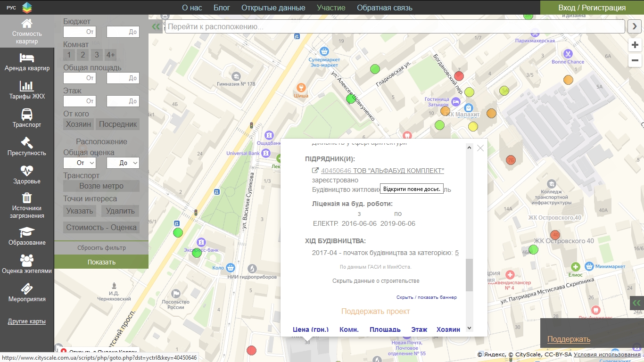Open the Стоимость квартир sidebar section
644x362 pixels.
[x=27, y=31]
